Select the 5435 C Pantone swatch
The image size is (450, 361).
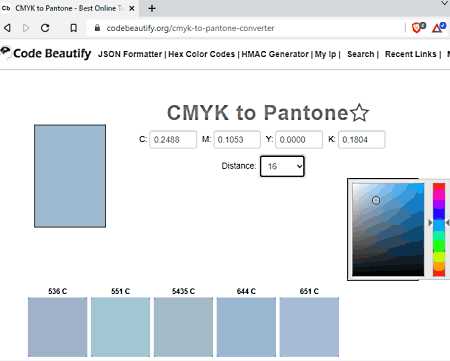pos(183,327)
